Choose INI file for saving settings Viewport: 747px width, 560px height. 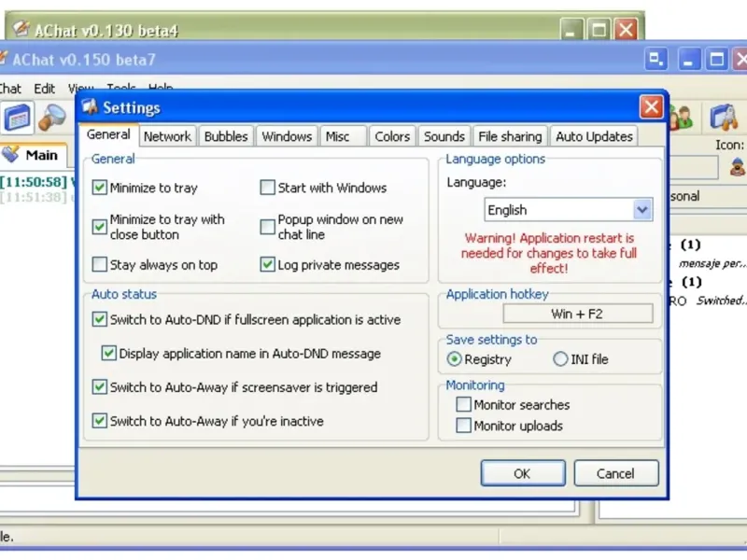tap(560, 359)
